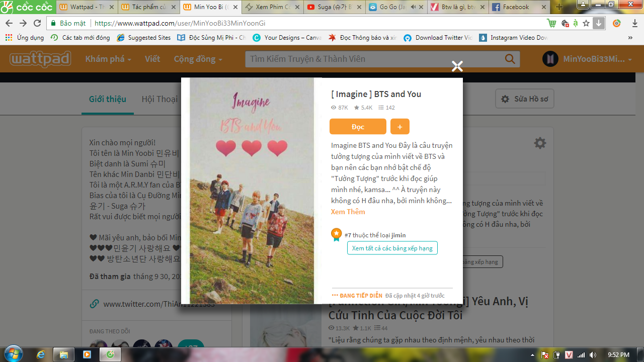Click the address bar URL
644x362 pixels.
(180, 23)
